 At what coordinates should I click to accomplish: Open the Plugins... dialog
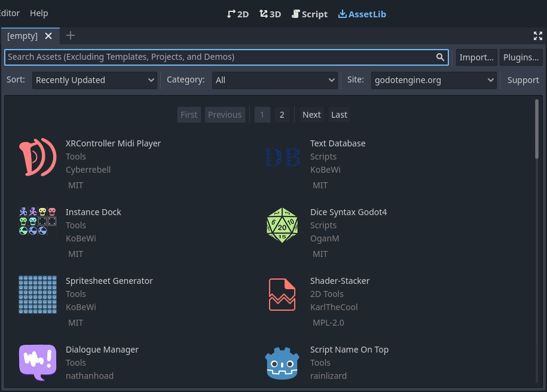[x=521, y=57]
